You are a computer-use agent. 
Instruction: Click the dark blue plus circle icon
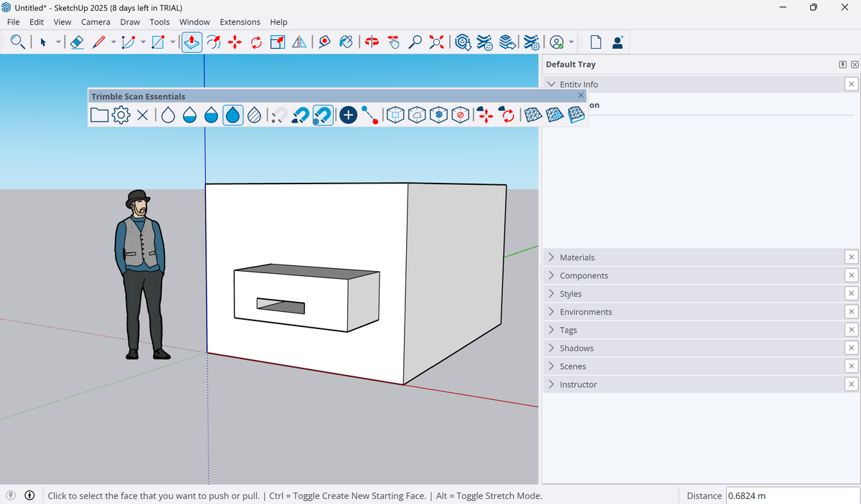pyautogui.click(x=348, y=115)
